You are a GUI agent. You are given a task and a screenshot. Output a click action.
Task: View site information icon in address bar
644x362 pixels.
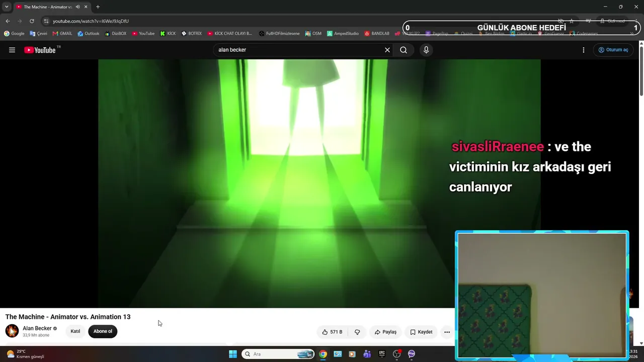46,21
